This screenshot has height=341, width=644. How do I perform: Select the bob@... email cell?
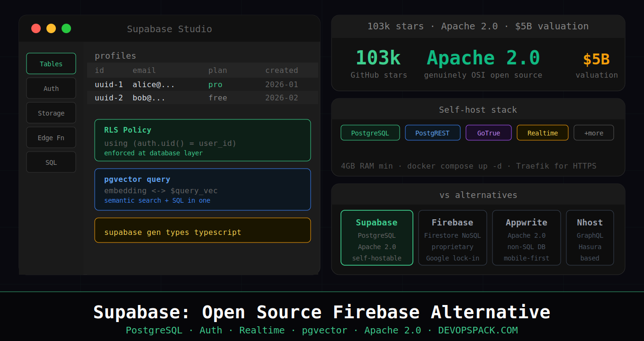149,98
